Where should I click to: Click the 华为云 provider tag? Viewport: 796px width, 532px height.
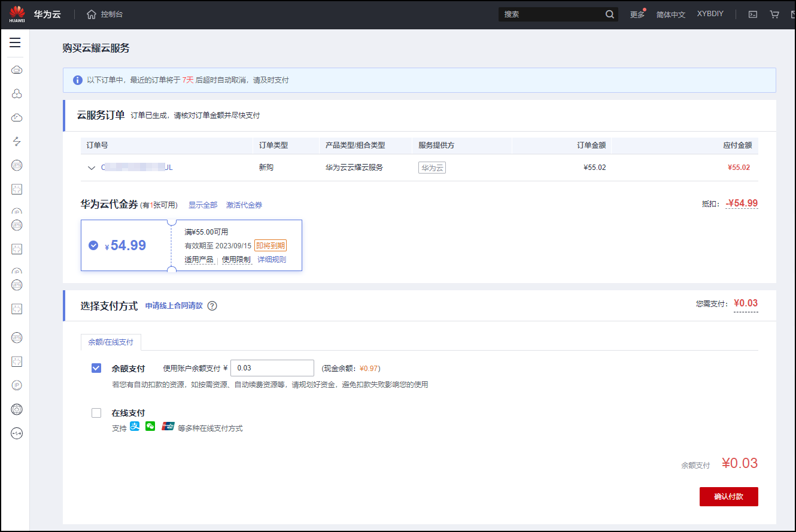tap(432, 168)
